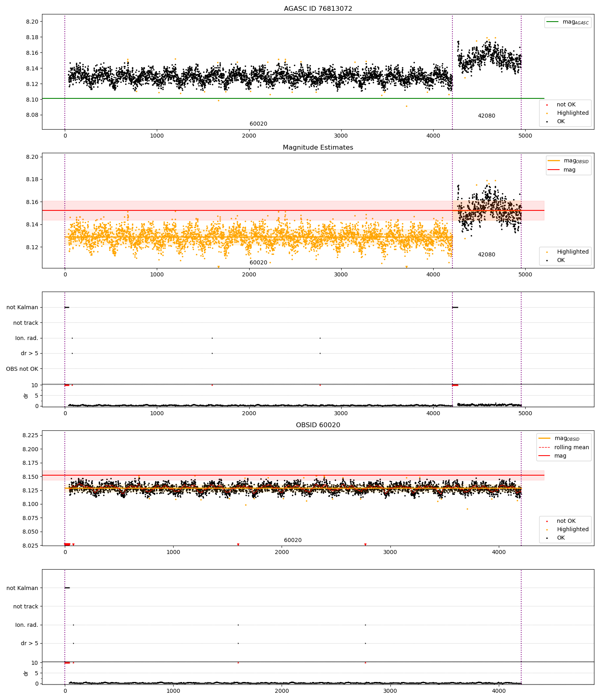Image resolution: width=600 pixels, height=700 pixels.
Task: Click the 'AGASC ID 76813072' plot title
Action: tap(318, 9)
